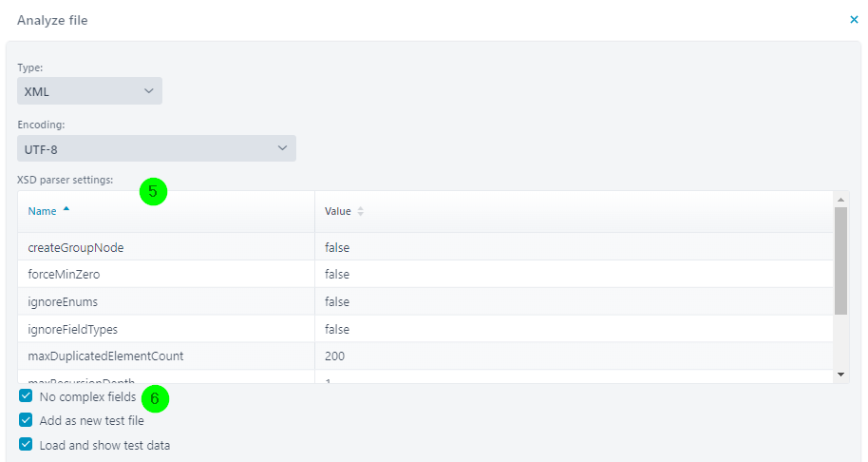868x462 pixels.
Task: Click the scrollbar up arrow in settings table
Action: 840,200
